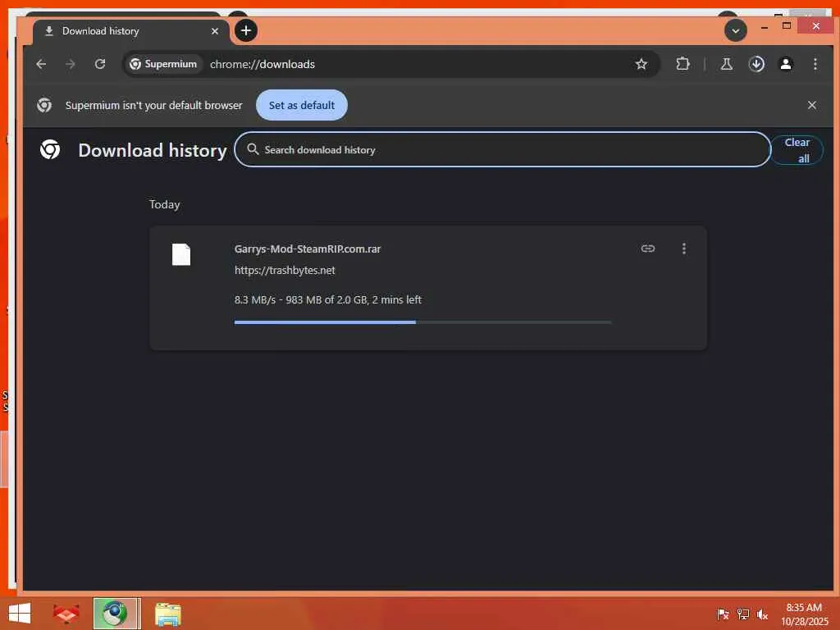Click the Supermium site chip in address bar
This screenshot has height=630, width=840.
point(163,64)
